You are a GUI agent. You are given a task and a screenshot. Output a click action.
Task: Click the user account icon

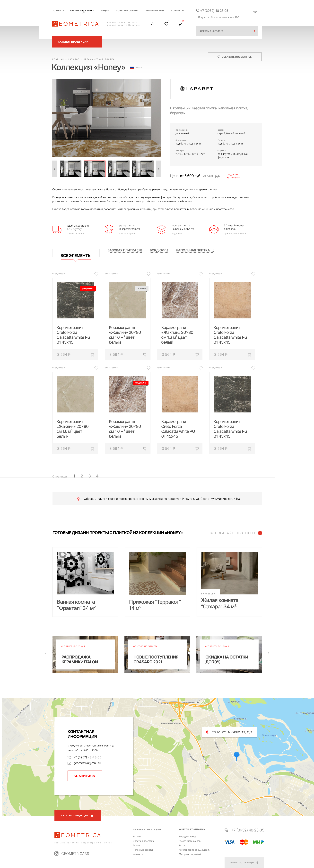click(152, 24)
